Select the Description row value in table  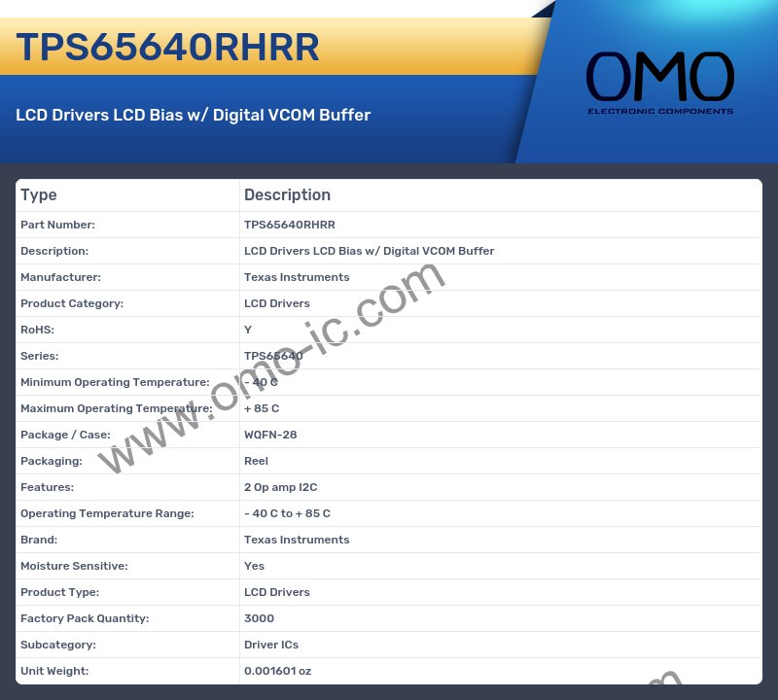(x=370, y=251)
